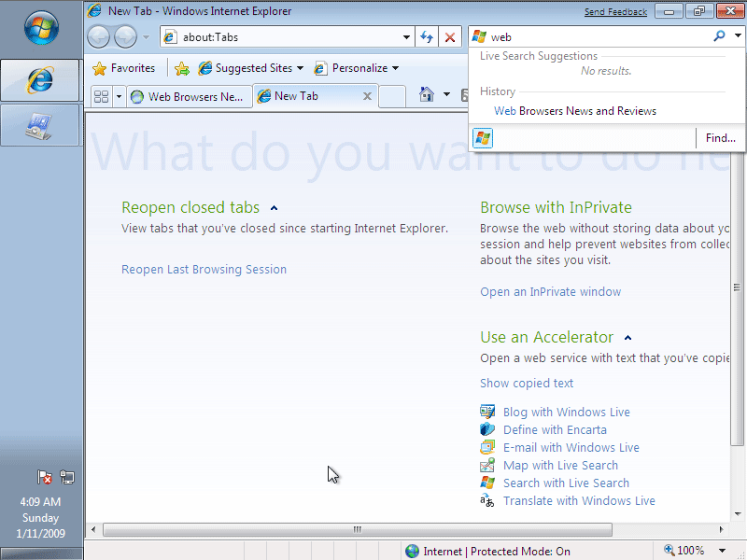Click the Add to Favorites Bar star icon

[182, 68]
